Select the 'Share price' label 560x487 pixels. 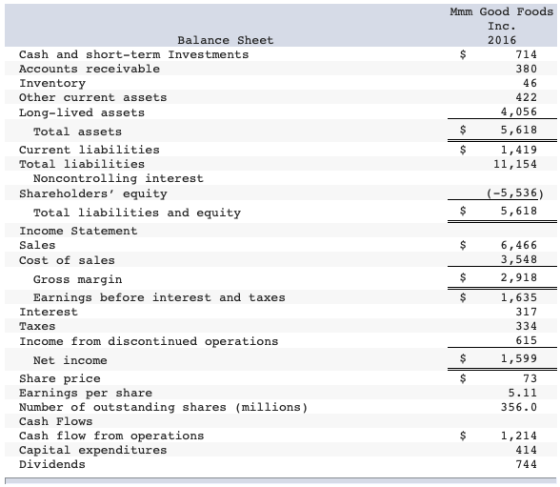[60, 378]
